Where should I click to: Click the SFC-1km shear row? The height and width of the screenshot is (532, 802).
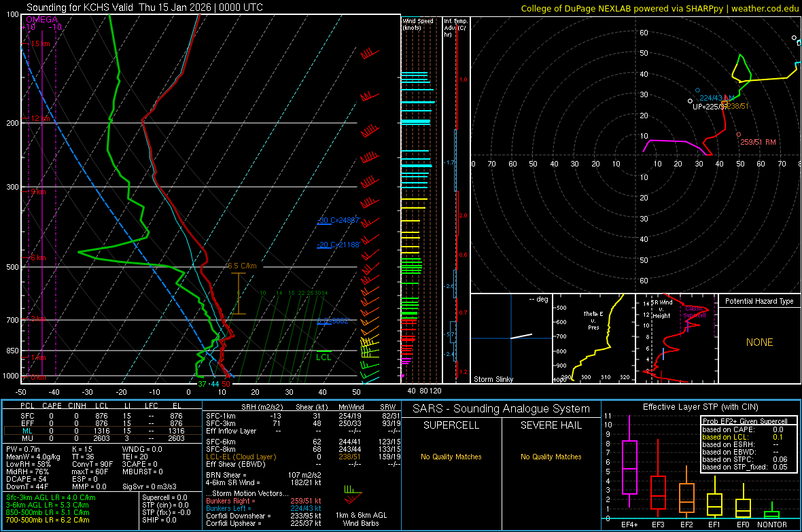pyautogui.click(x=303, y=416)
